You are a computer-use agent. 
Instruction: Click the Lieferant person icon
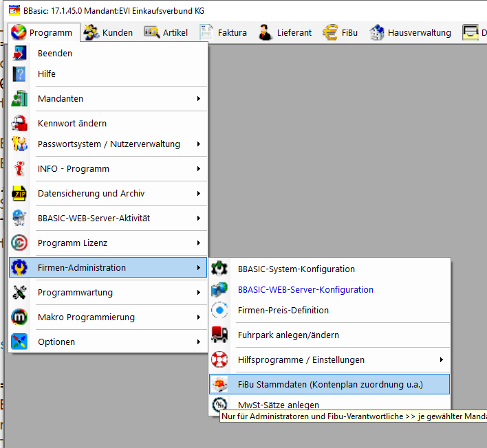266,32
